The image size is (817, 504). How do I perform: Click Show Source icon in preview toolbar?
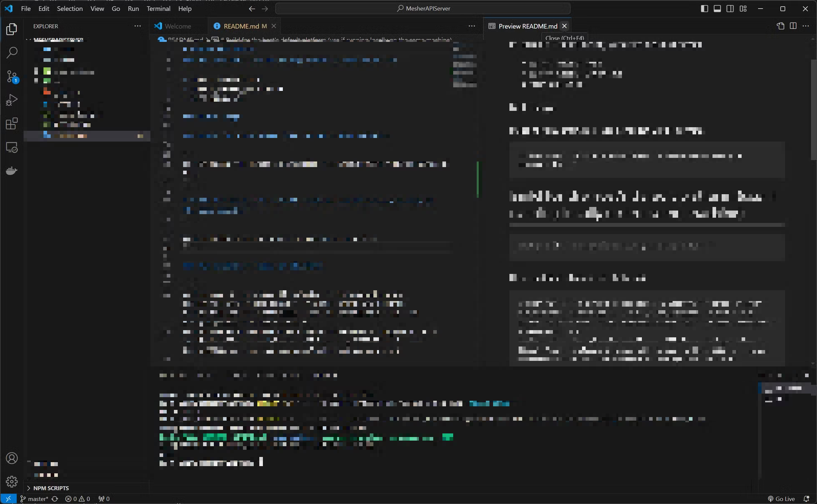[781, 26]
